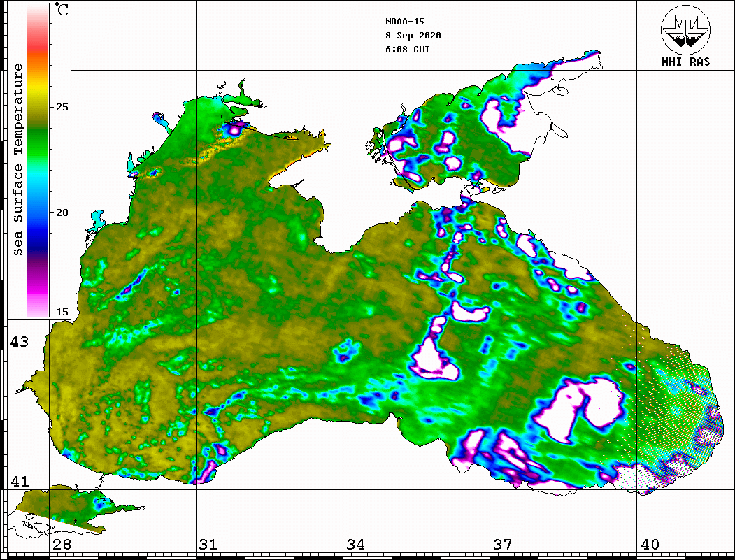The image size is (735, 560).
Task: Click the '20' tick label on scale
Action: coord(62,213)
